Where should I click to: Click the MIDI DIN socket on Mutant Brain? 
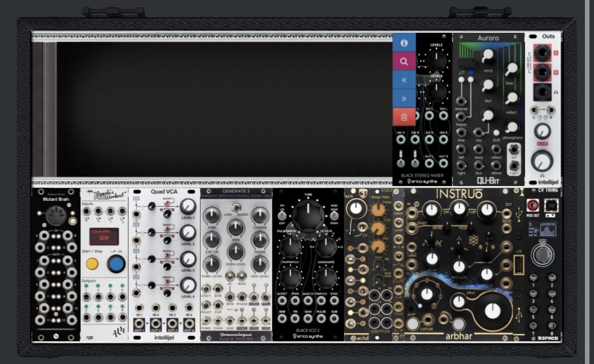click(x=56, y=215)
